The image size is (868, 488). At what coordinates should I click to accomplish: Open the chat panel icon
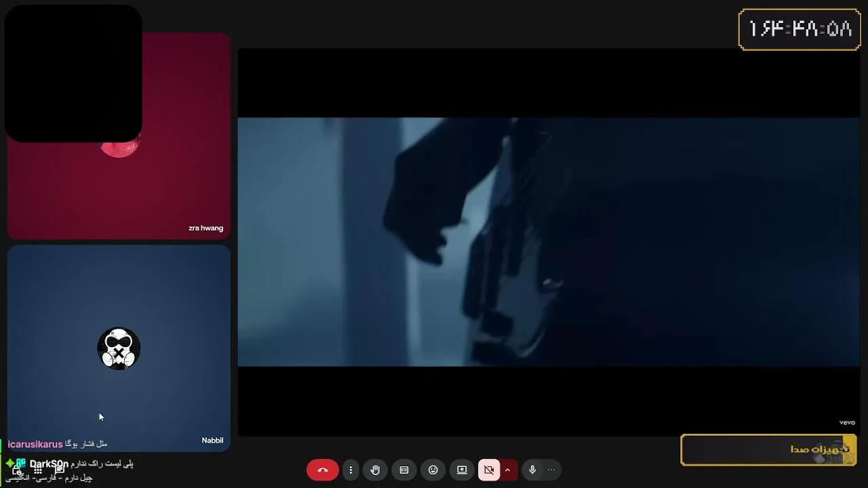pyautogui.click(x=60, y=470)
